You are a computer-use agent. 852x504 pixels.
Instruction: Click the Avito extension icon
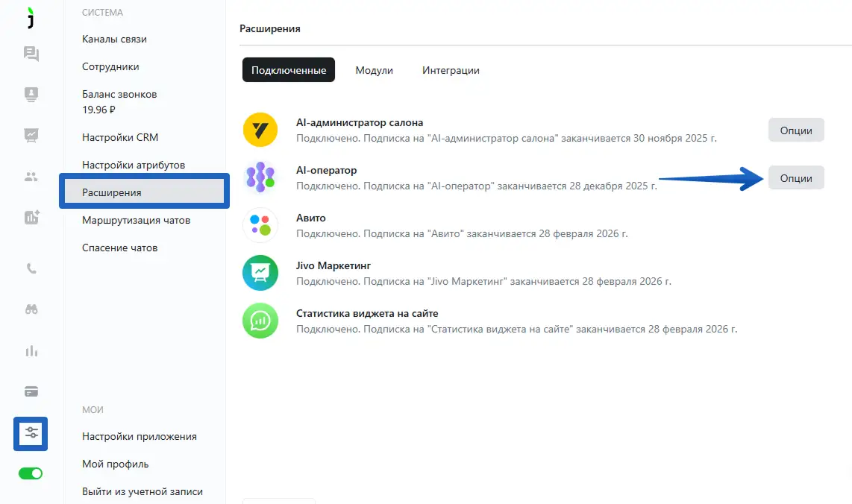[x=260, y=225]
